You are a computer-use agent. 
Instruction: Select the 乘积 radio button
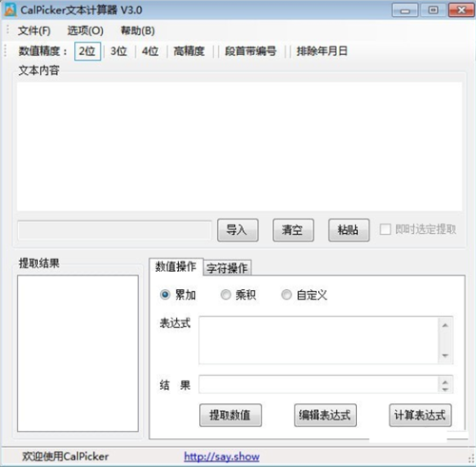(x=226, y=295)
